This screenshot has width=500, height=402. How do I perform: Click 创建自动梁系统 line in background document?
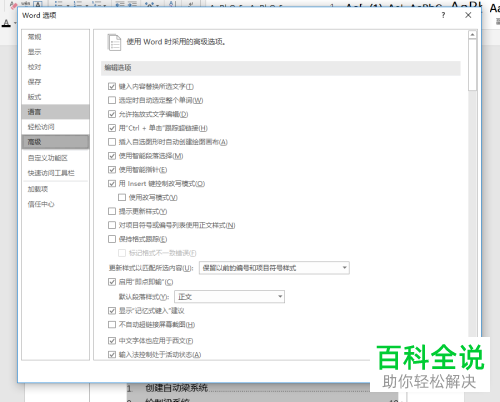177,388
